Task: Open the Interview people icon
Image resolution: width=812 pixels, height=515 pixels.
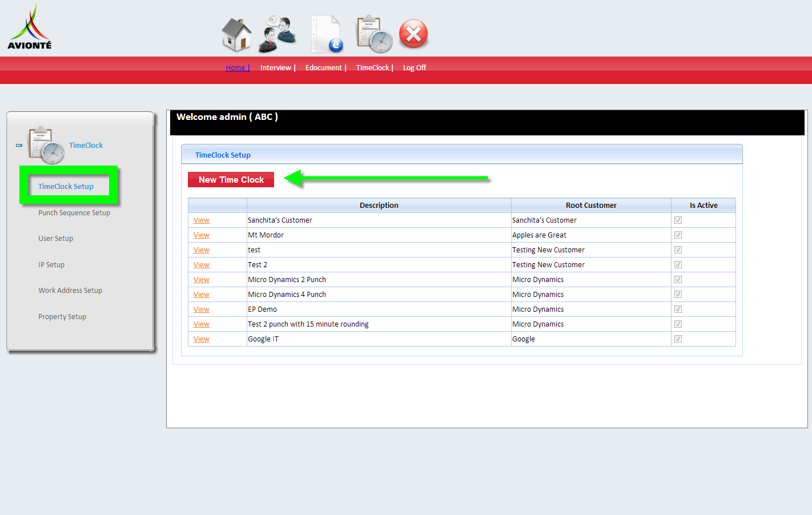Action: 278,34
